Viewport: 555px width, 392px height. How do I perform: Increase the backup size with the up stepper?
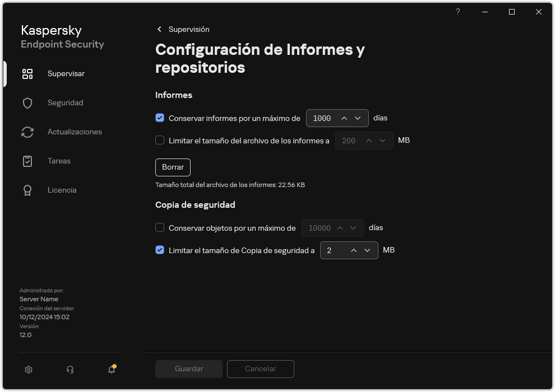(354, 250)
